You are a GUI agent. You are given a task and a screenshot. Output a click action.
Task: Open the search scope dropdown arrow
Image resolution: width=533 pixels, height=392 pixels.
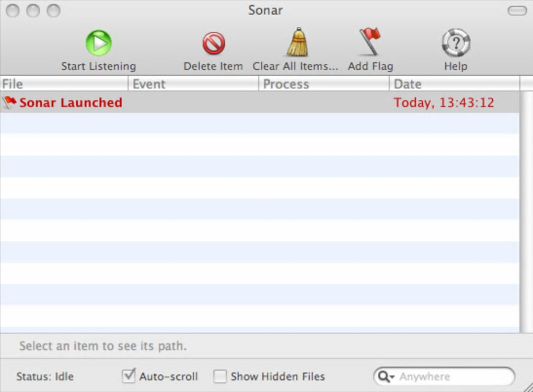pyautogui.click(x=392, y=377)
